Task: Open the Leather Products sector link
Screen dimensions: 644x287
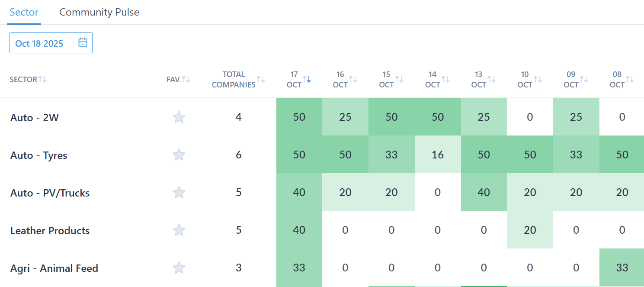Action: tap(50, 231)
